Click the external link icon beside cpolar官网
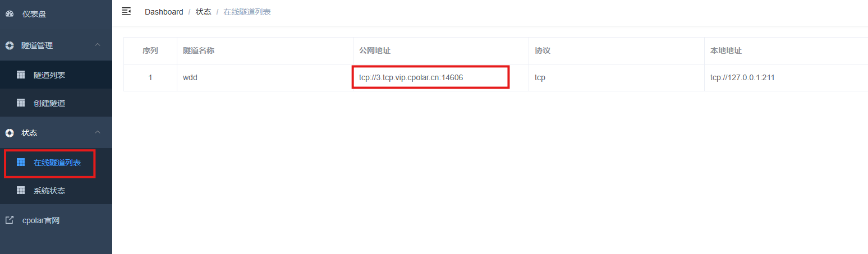This screenshot has height=254, width=868. tap(10, 220)
